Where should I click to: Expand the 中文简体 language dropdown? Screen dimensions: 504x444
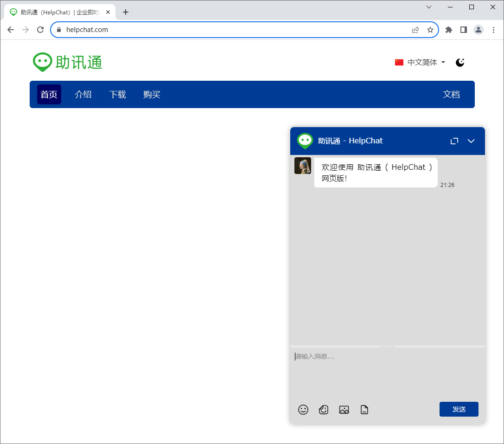pyautogui.click(x=420, y=63)
